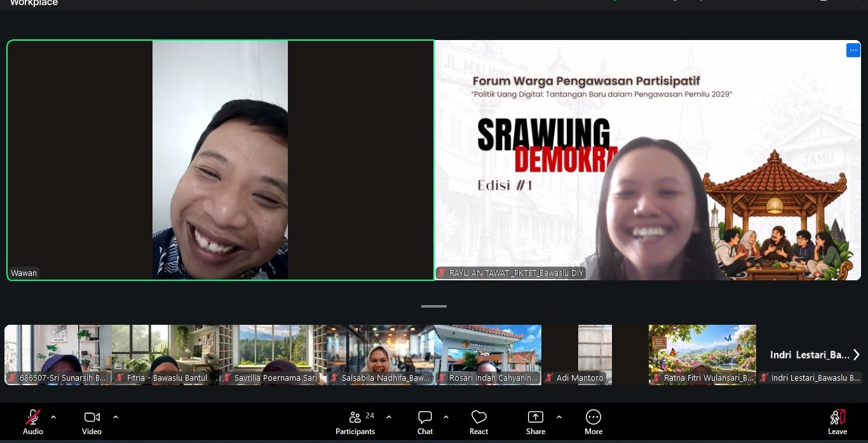
Task: Click the gallery divider handle bar
Action: [x=434, y=306]
